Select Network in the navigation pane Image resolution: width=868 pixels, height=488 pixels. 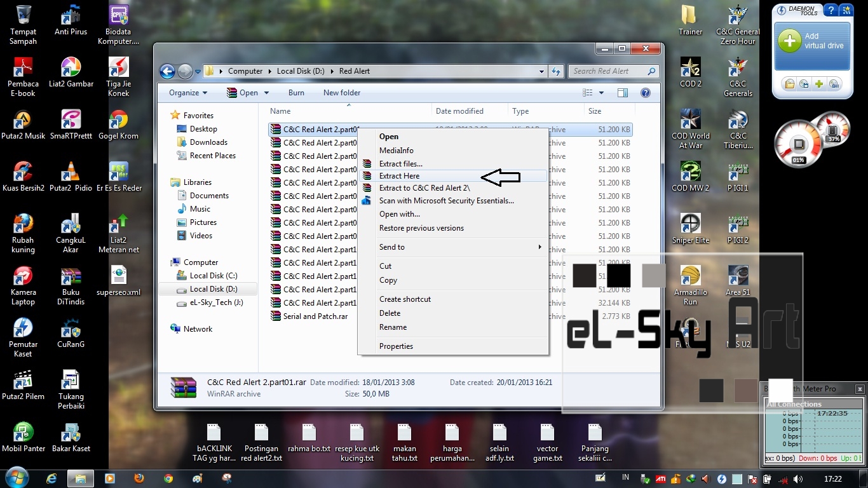click(198, 329)
